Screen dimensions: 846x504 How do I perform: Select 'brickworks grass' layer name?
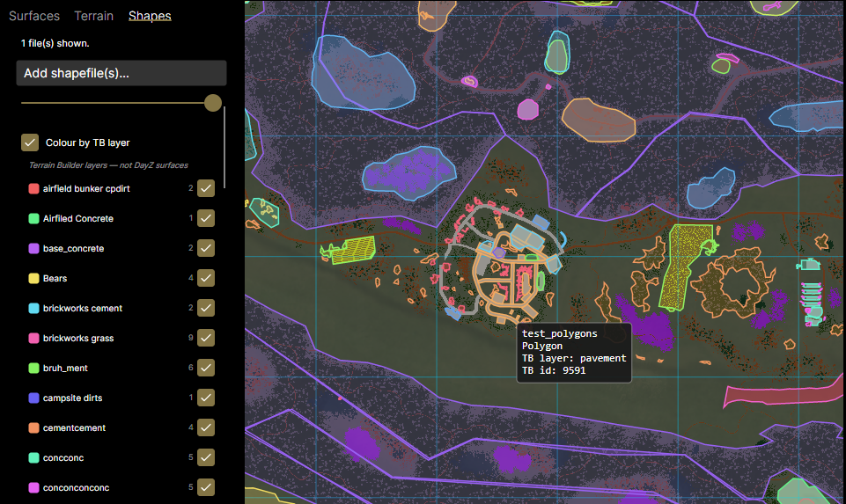pos(78,338)
